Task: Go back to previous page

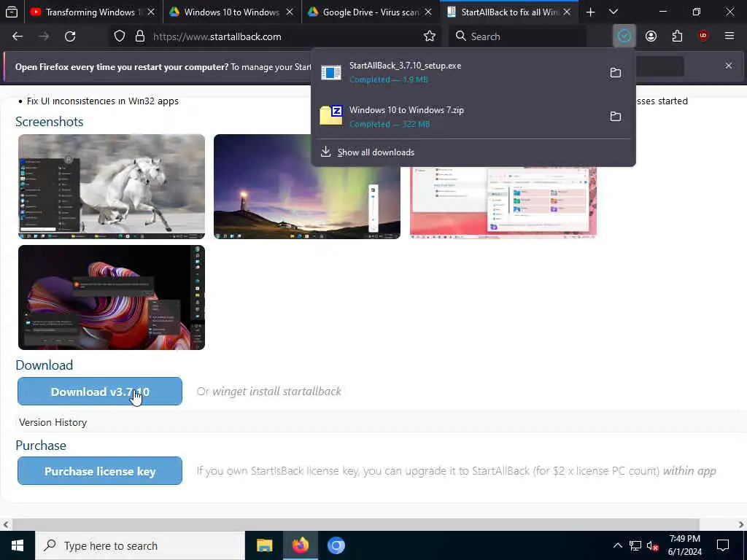Action: pyautogui.click(x=18, y=36)
